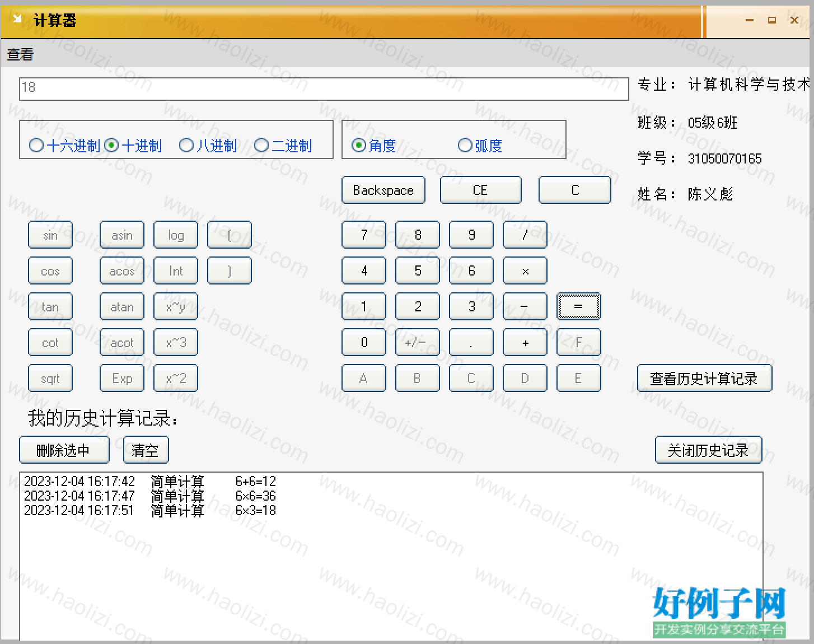Click the x^2 square button
This screenshot has width=814, height=644.
[x=176, y=378]
